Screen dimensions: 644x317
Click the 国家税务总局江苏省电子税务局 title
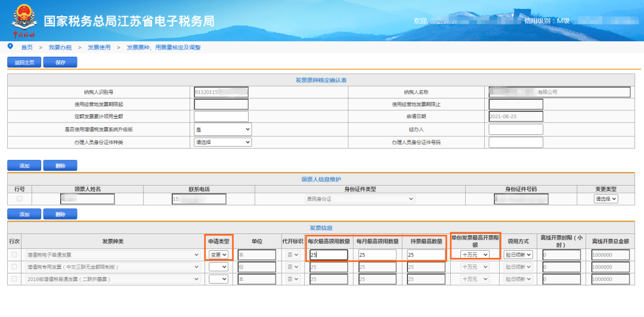click(129, 21)
